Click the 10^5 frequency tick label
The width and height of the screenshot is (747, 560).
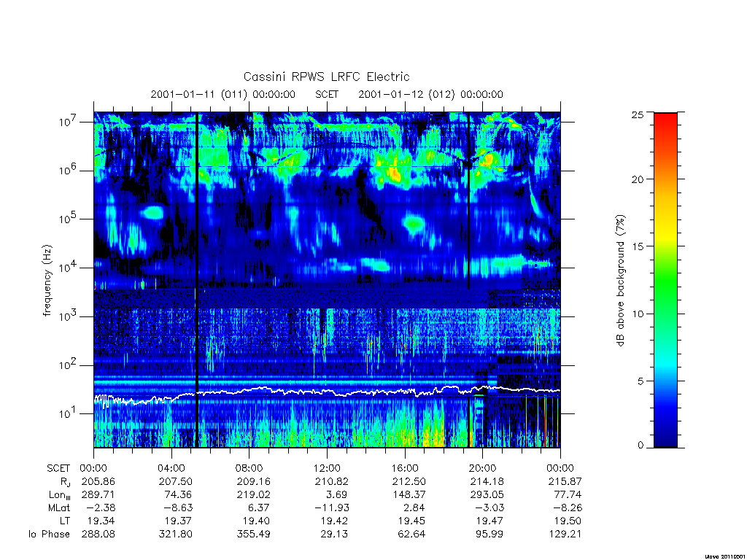69,219
